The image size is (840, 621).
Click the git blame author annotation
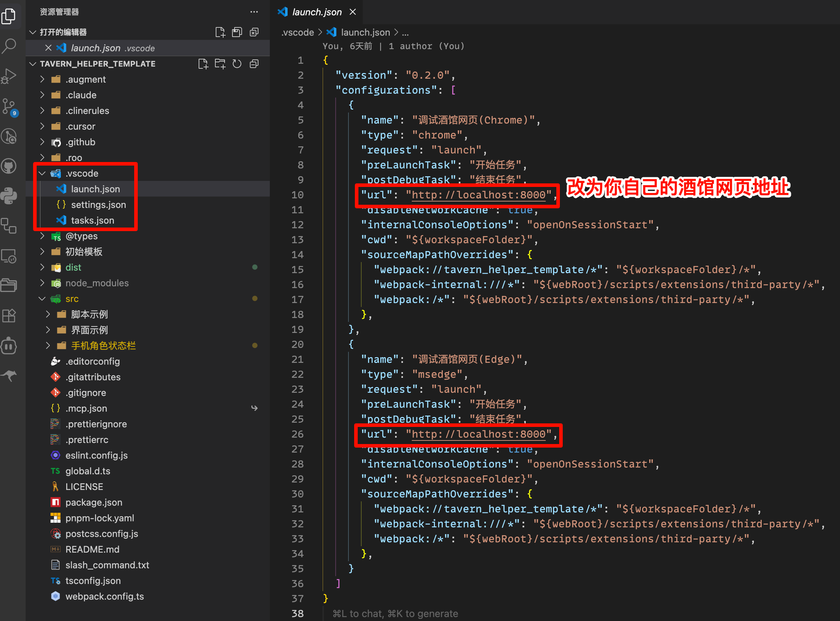(394, 46)
